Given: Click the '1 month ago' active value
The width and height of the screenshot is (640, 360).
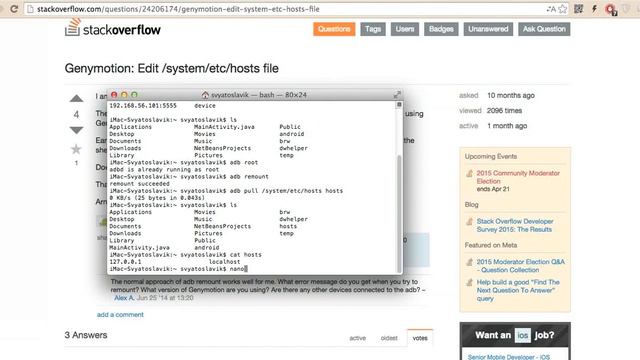Looking at the screenshot, I should (507, 126).
